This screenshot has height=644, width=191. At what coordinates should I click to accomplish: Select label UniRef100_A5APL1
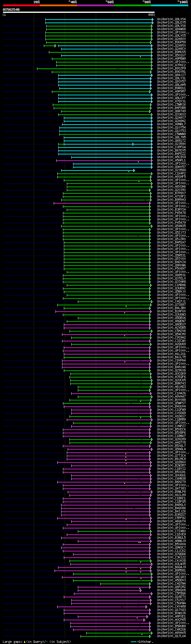coord(171,160)
